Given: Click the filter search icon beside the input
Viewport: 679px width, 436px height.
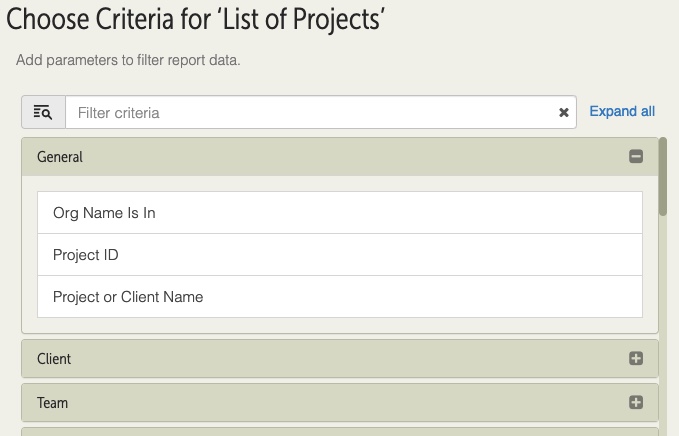Looking at the screenshot, I should pyautogui.click(x=43, y=112).
